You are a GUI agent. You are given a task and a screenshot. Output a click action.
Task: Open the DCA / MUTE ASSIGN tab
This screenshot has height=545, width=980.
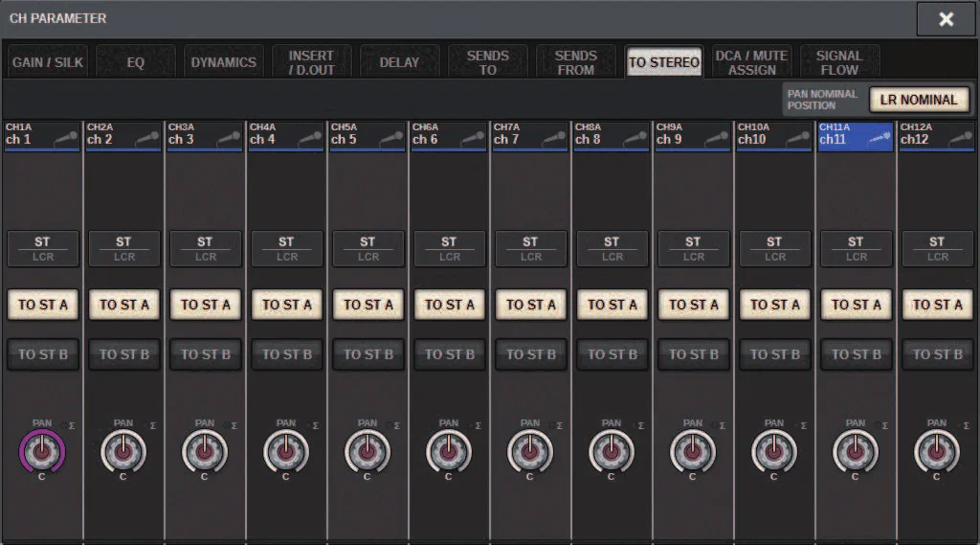pos(752,62)
